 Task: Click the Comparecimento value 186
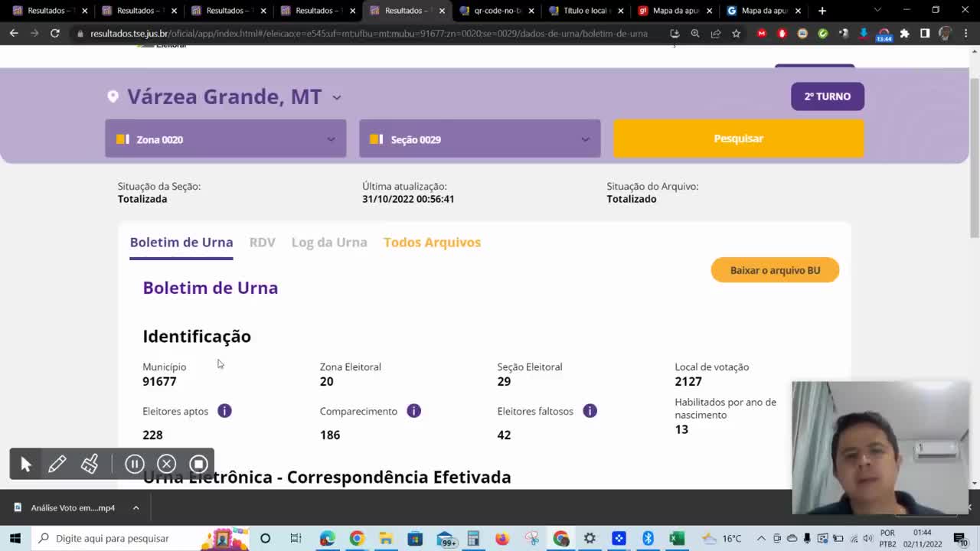(330, 435)
